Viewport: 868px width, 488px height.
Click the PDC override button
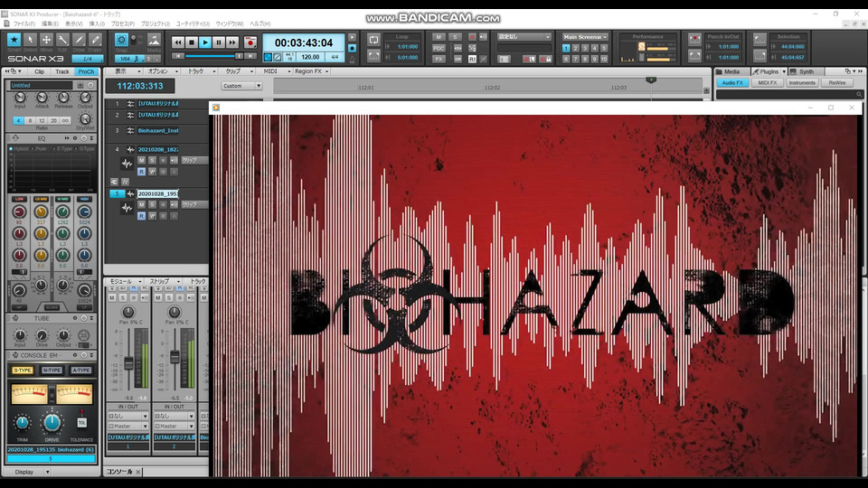(439, 48)
